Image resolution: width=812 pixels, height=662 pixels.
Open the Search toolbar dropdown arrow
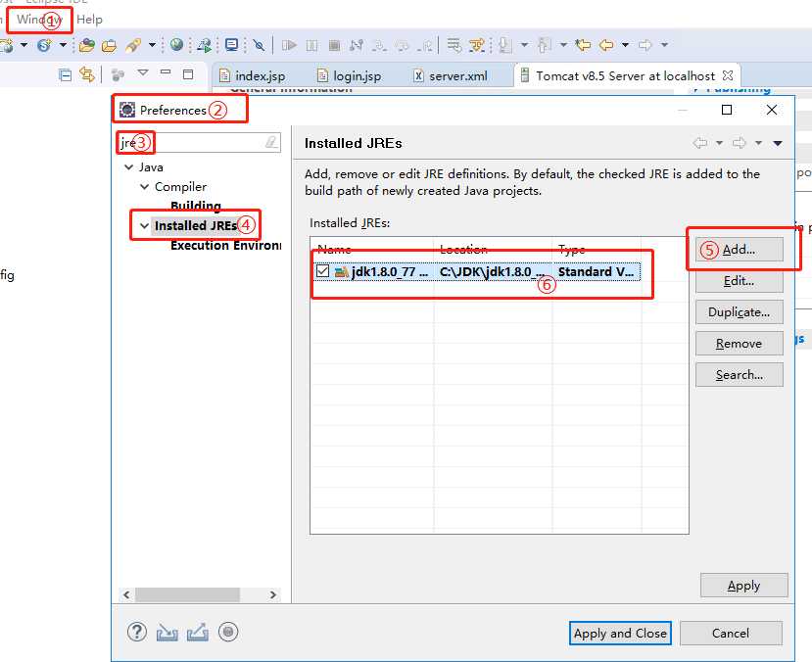(x=152, y=45)
